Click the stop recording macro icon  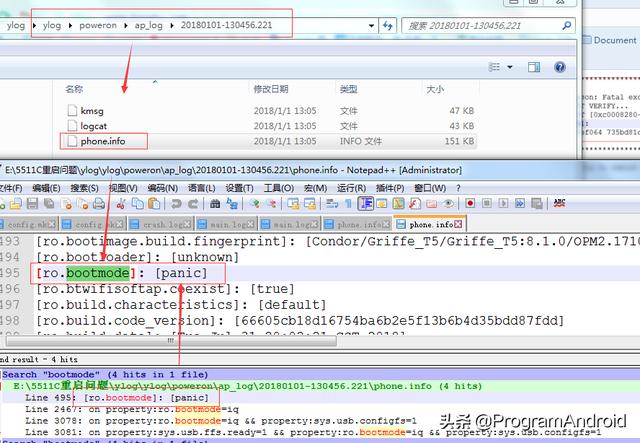[487, 203]
